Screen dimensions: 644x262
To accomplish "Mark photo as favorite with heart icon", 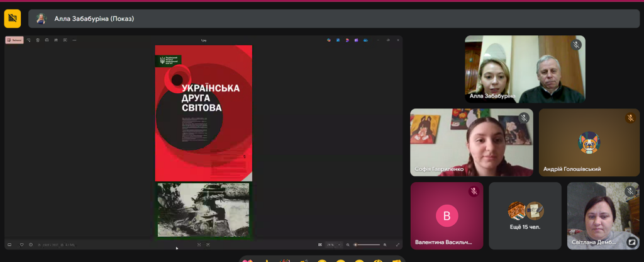I will click(21, 244).
